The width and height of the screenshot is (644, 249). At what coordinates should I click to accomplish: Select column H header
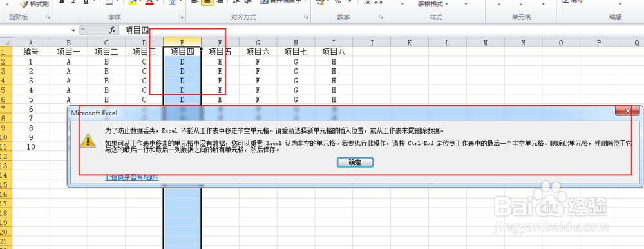coord(296,43)
